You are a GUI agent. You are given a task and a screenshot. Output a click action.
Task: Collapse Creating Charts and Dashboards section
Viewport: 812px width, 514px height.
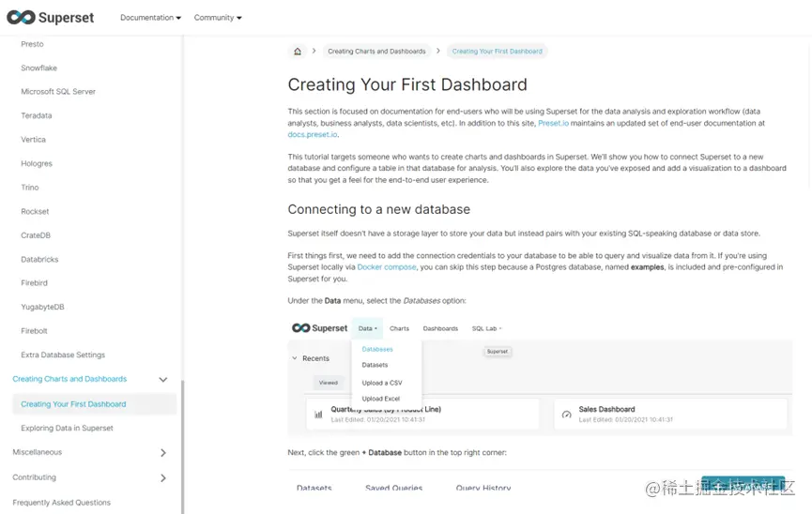click(163, 380)
